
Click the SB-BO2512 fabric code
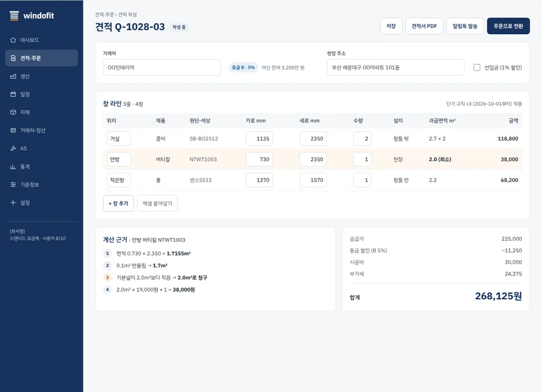204,139
